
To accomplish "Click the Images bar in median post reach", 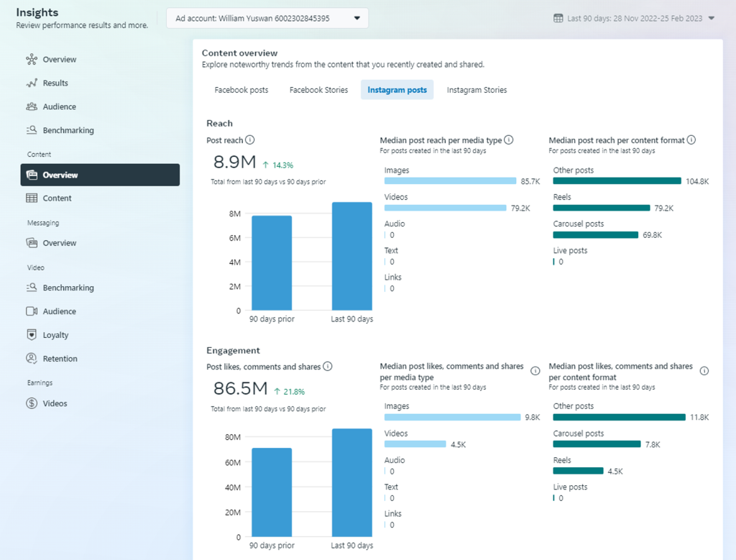I will 450,181.
